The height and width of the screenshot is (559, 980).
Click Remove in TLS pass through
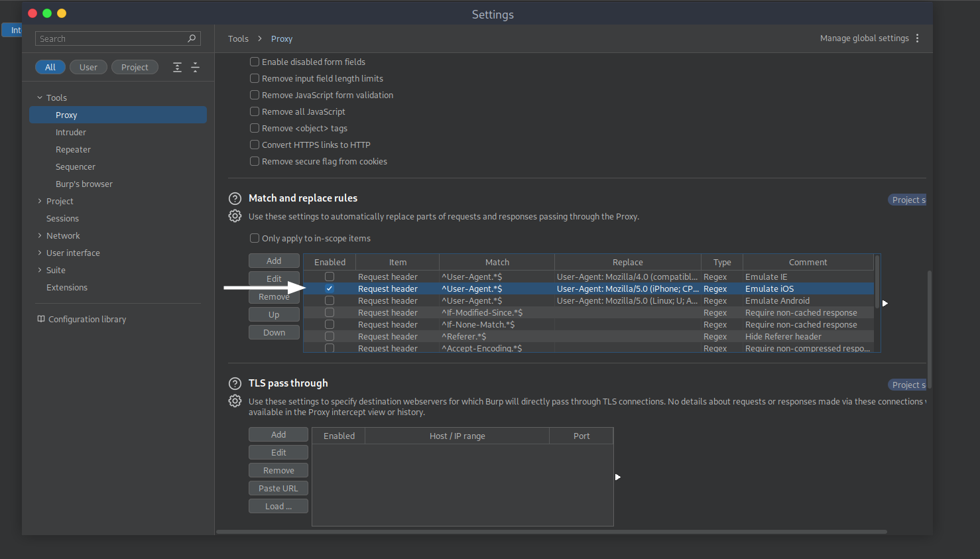pos(278,470)
